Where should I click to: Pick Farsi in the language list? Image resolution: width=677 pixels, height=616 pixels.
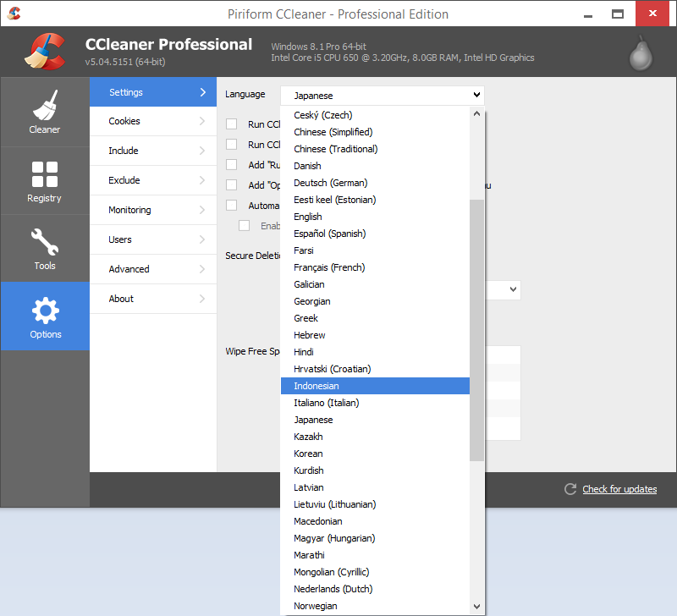(x=375, y=250)
